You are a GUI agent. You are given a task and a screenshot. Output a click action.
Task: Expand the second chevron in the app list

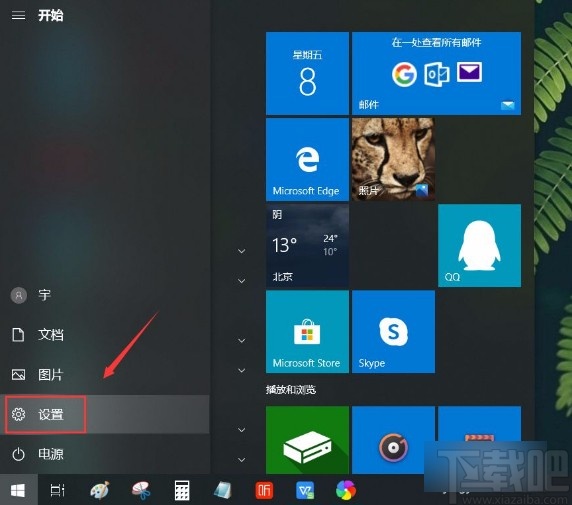(241, 281)
